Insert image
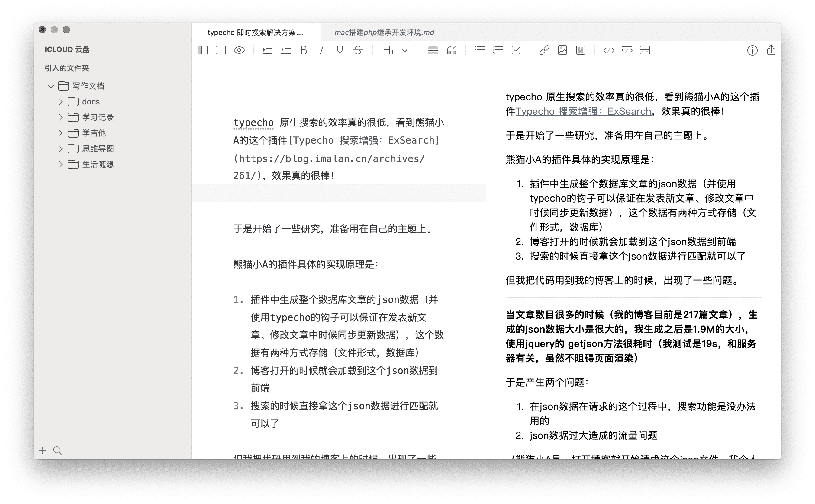The image size is (815, 504). [562, 50]
